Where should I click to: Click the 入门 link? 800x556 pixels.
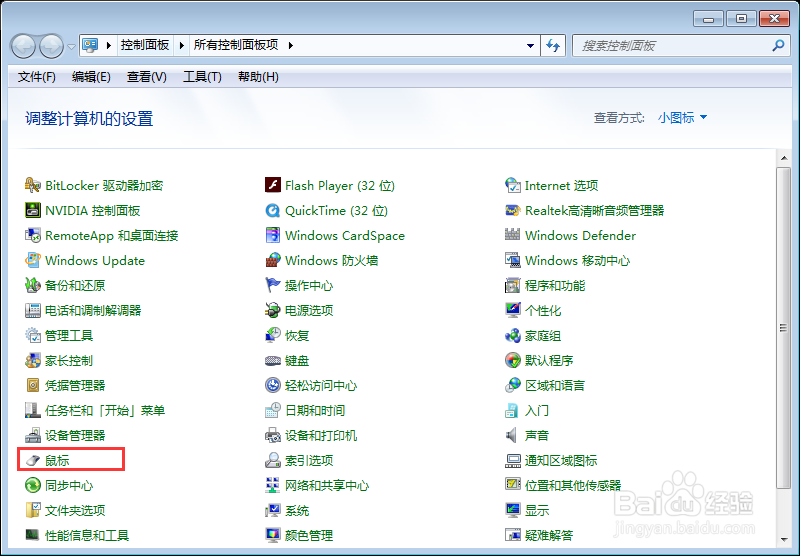pyautogui.click(x=537, y=410)
